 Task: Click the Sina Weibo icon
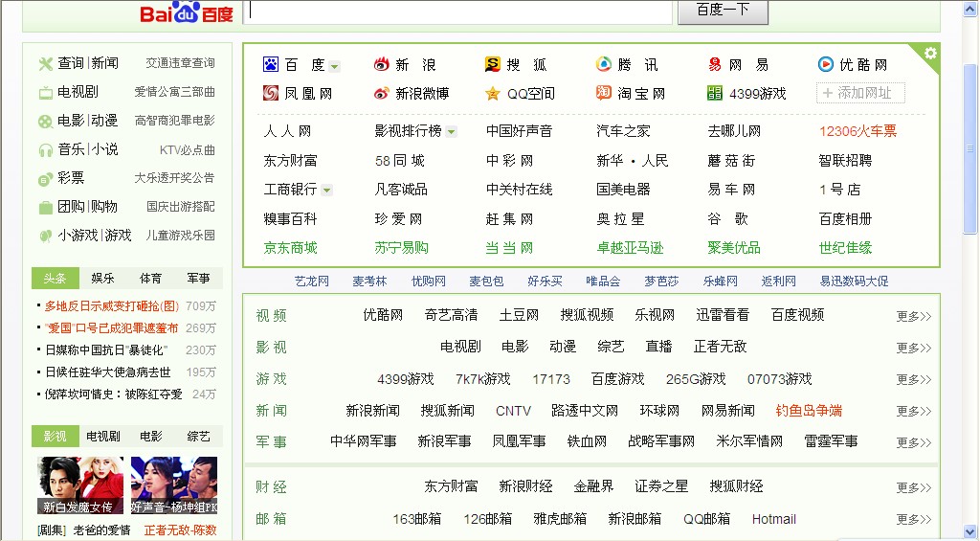381,93
